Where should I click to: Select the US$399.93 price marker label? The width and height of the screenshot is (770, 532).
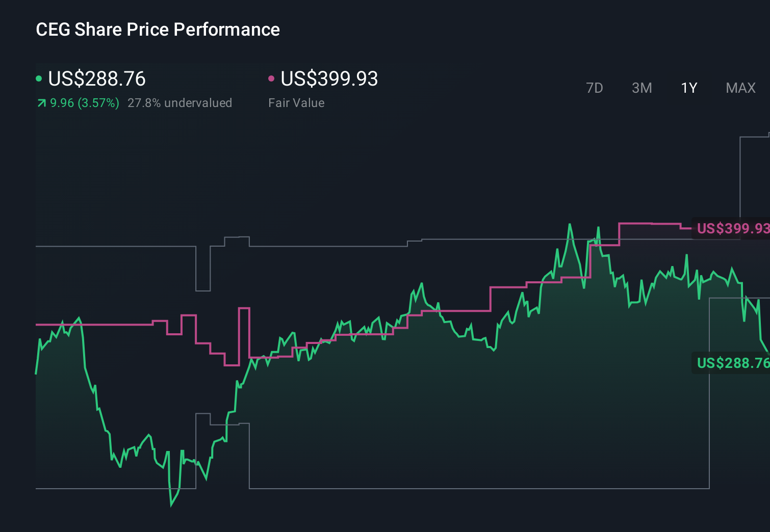(x=732, y=229)
